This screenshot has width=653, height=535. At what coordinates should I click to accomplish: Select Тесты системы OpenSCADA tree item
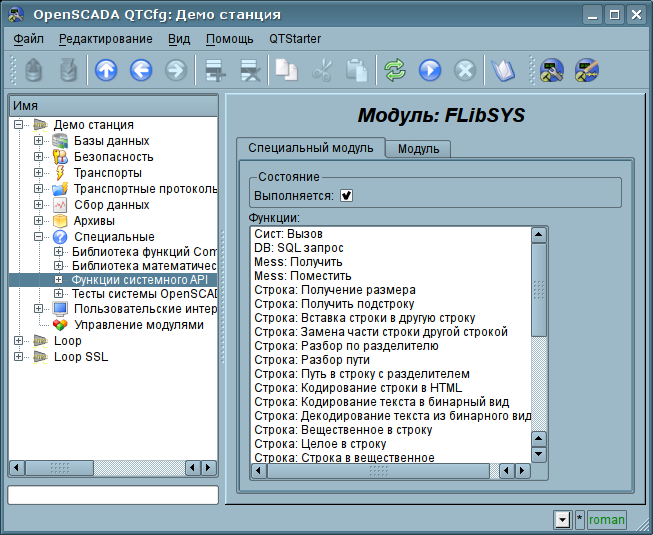(144, 294)
